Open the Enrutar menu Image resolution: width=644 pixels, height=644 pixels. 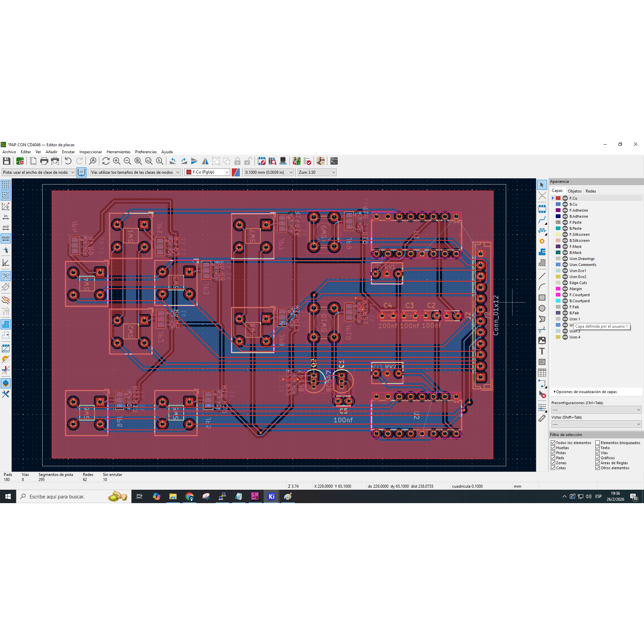tap(68, 152)
